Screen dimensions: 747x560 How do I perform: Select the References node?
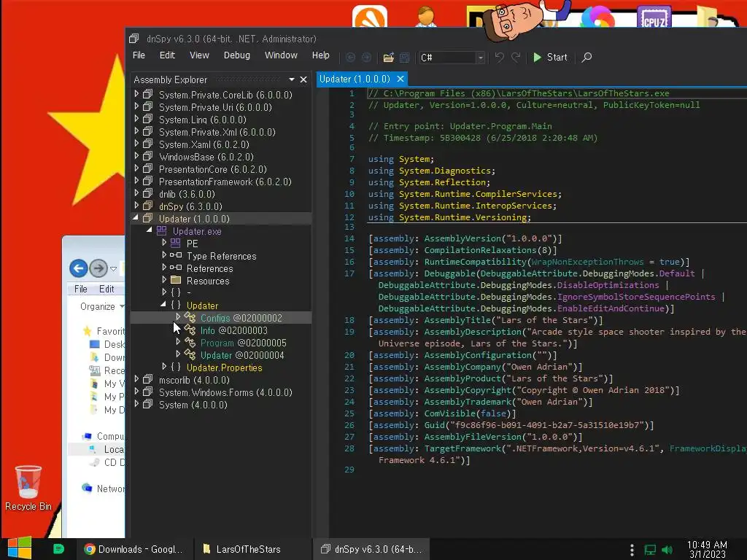(209, 268)
